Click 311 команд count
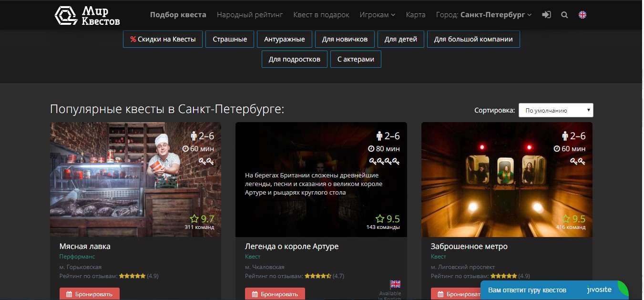The height and width of the screenshot is (300, 644). [199, 228]
